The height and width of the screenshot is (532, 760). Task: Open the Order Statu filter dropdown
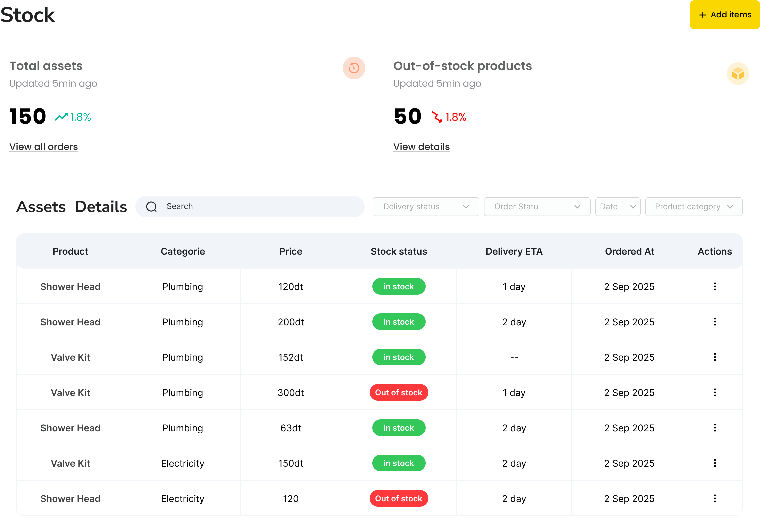point(537,207)
